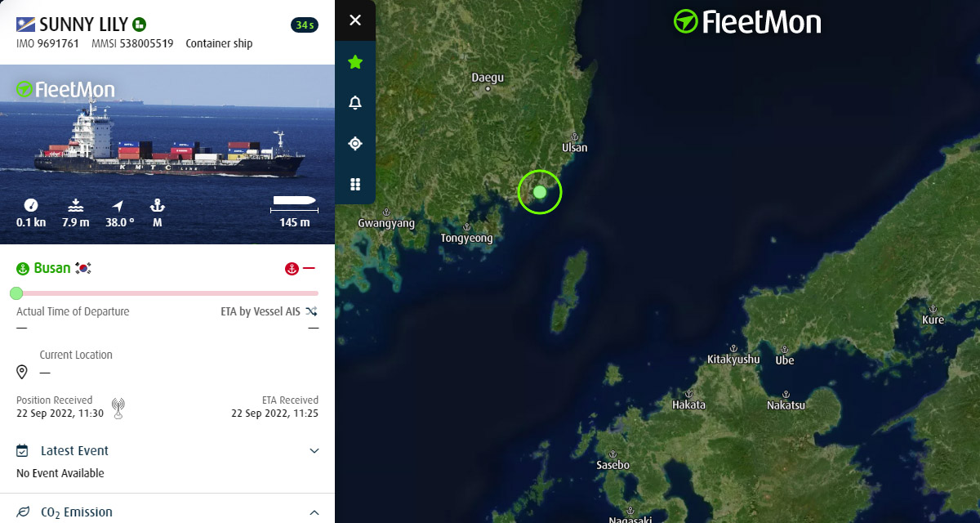
Task: Click the voyage progress bar handle
Action: [16, 293]
